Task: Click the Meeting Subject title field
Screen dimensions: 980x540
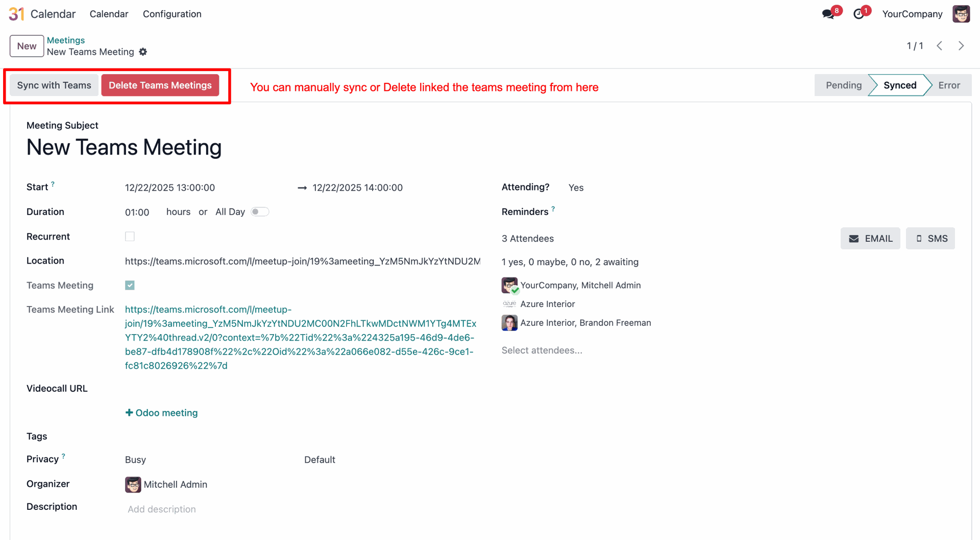Action: coord(124,147)
